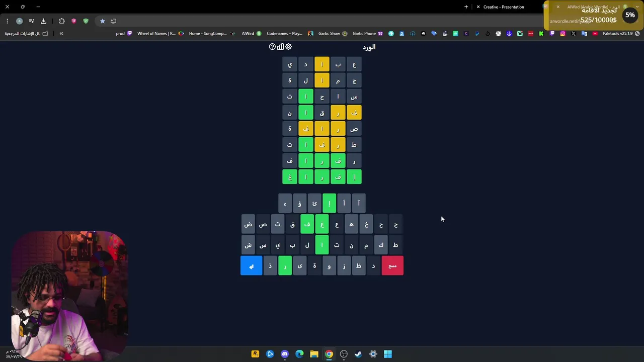Viewport: 644px width, 362px height.
Task: Tap the و key on keyboard
Action: click(329, 266)
